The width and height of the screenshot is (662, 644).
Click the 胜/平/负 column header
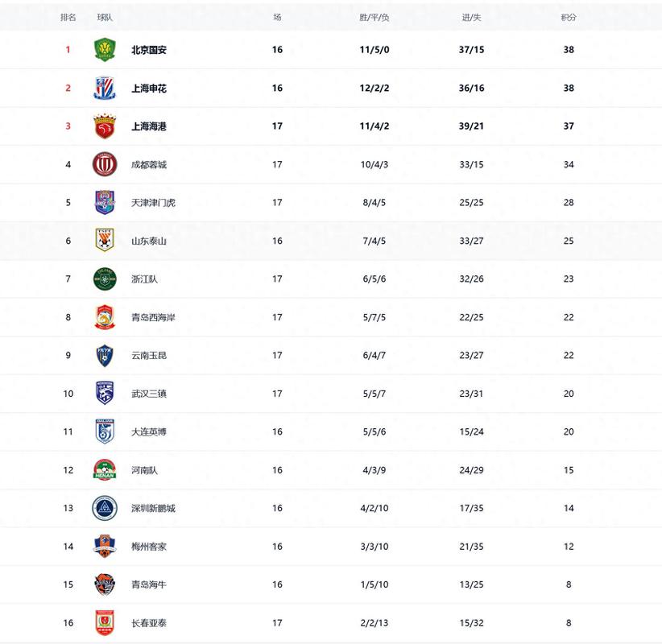(374, 17)
